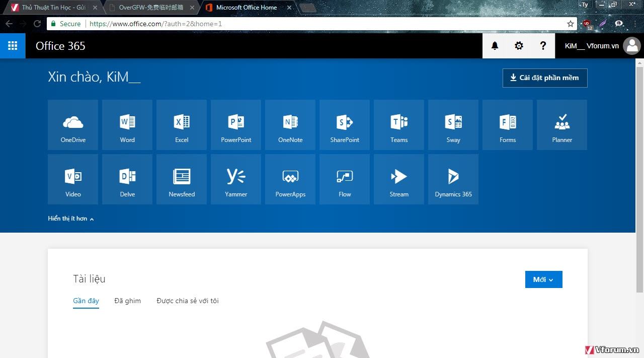The width and height of the screenshot is (644, 358).
Task: Collapse apps with 'Hiển thị ít hơn'
Action: [x=71, y=219]
